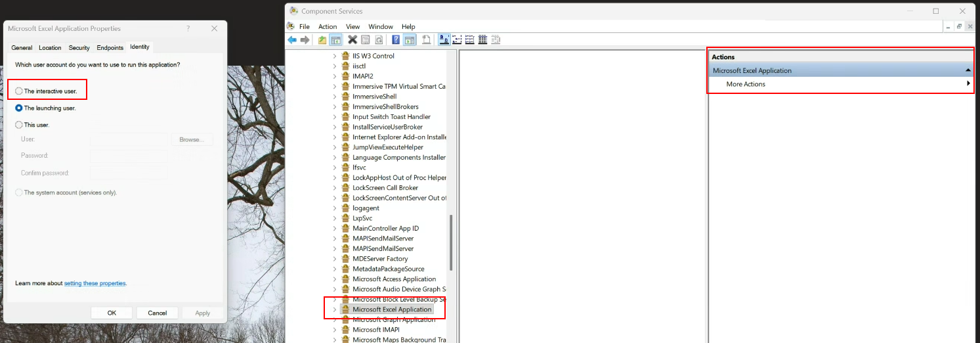The width and height of the screenshot is (980, 343).
Task: Click the Component Services title bar app icon
Action: tap(293, 11)
